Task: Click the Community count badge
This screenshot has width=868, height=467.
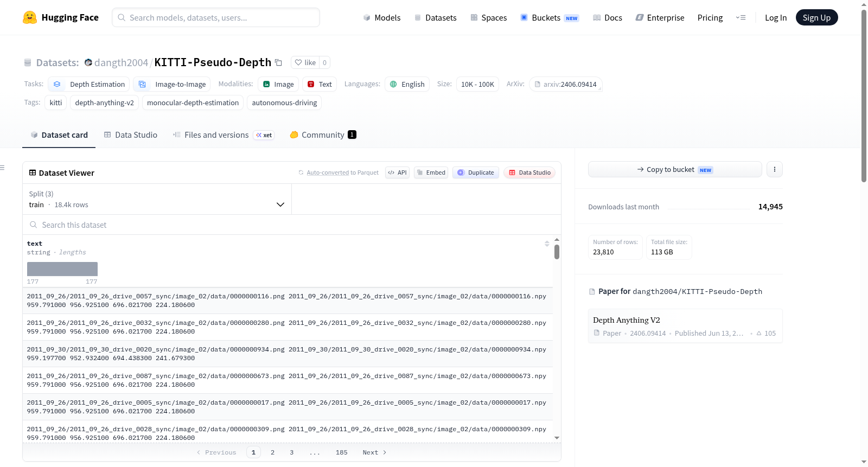Action: (x=352, y=135)
